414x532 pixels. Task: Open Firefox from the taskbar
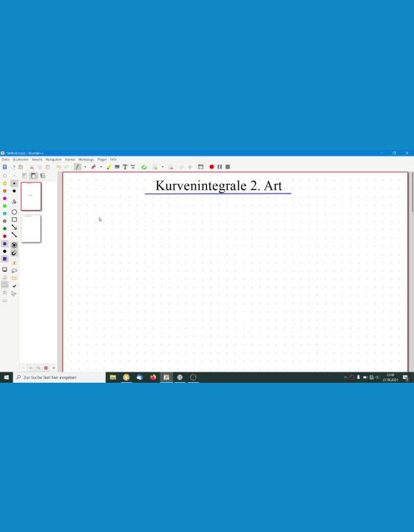[153, 378]
